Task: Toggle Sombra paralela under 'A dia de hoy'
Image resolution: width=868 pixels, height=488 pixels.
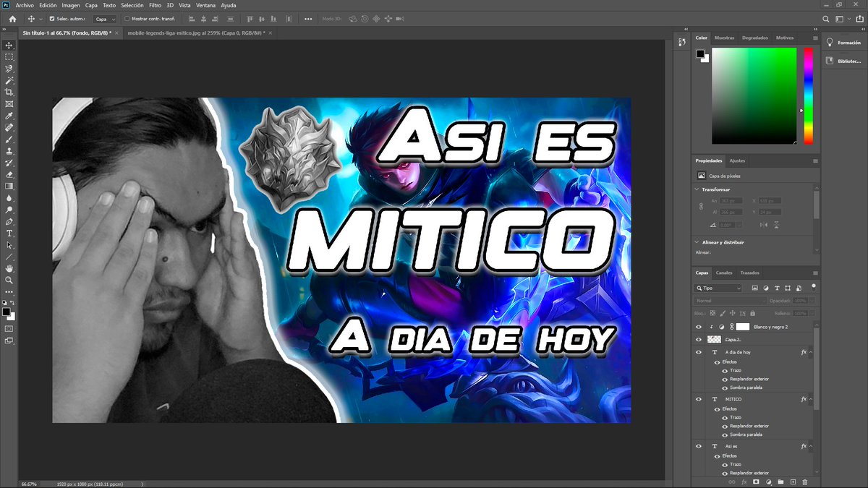Action: coord(725,388)
